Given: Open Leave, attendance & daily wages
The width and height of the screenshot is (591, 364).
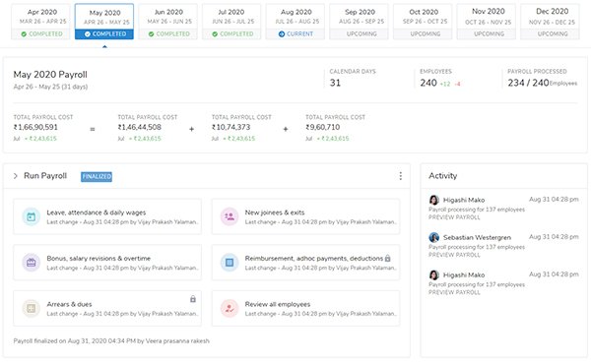Looking at the screenshot, I should click(107, 216).
